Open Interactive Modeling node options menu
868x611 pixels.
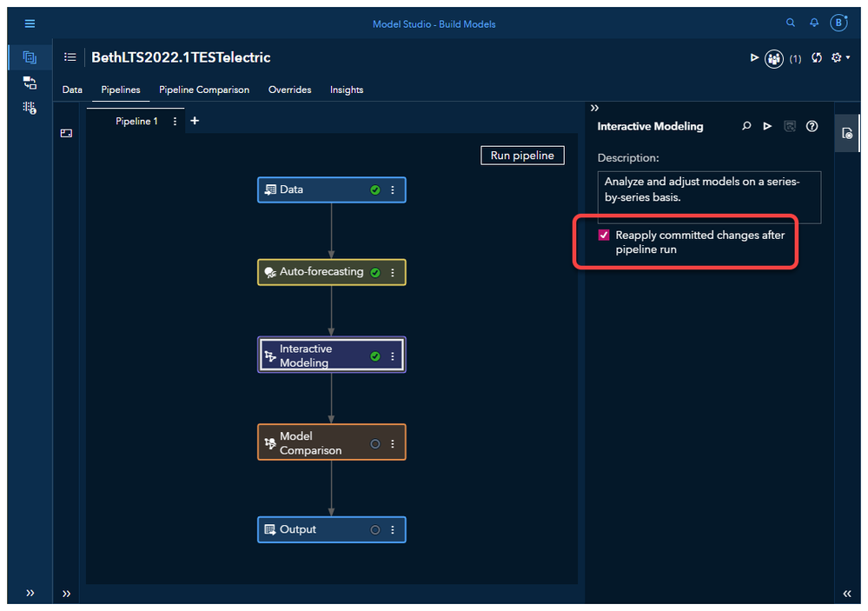[x=393, y=356]
